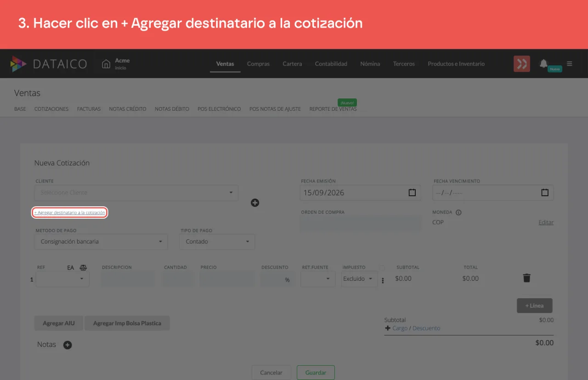The image size is (588, 380).
Task: Click Agregar AIU button
Action: tap(59, 323)
